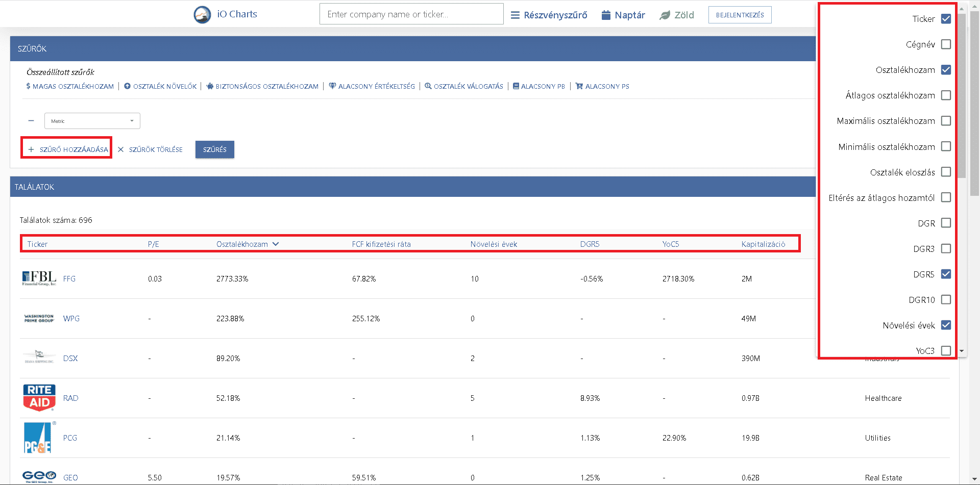
Task: Select the Magas osztalékhozam preset filter
Action: [70, 86]
